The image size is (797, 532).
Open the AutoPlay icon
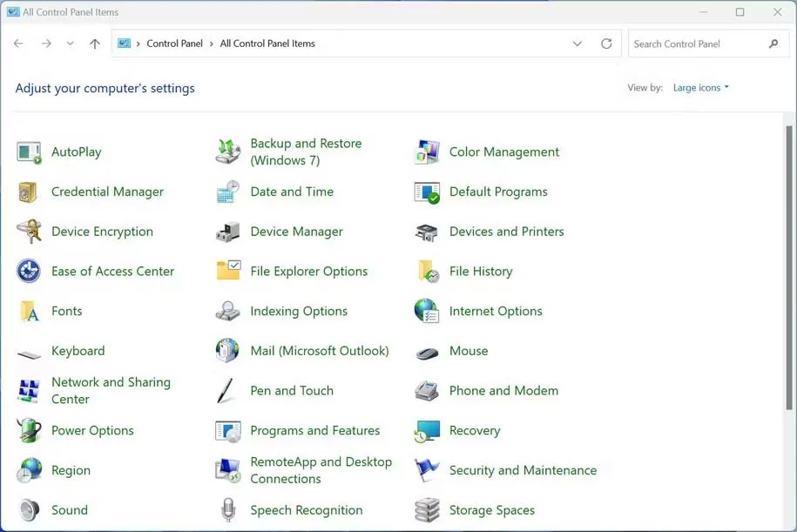click(29, 152)
